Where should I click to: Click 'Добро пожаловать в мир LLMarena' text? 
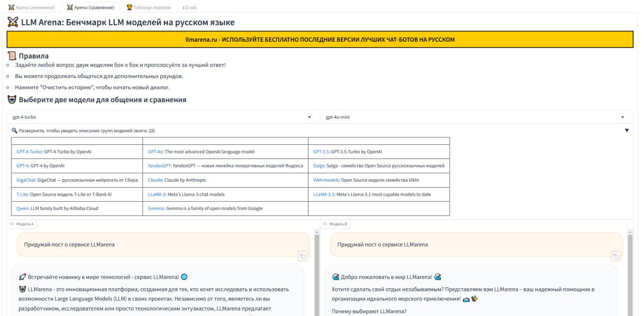[386, 277]
